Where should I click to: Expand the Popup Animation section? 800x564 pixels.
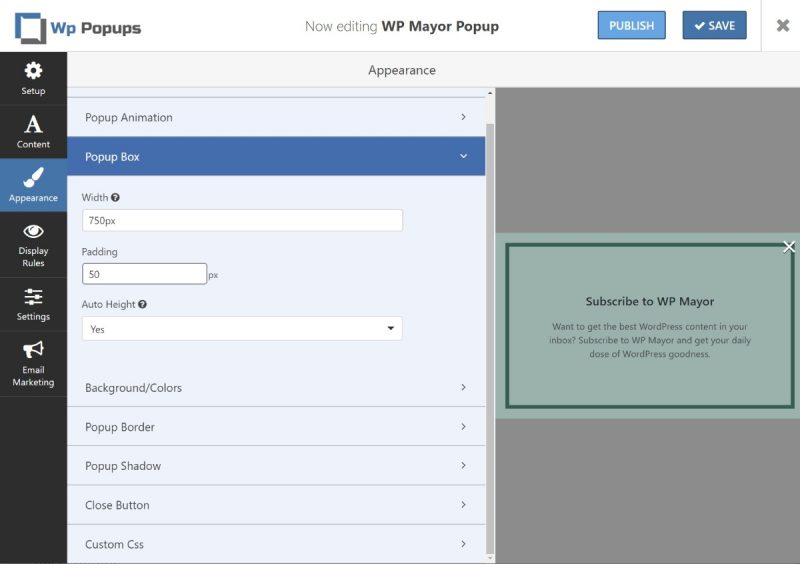[x=276, y=117]
